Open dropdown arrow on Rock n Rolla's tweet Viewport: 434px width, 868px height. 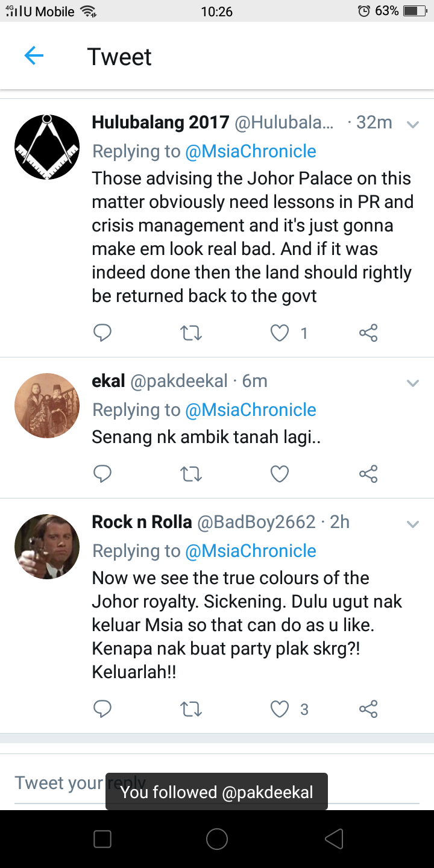[413, 524]
